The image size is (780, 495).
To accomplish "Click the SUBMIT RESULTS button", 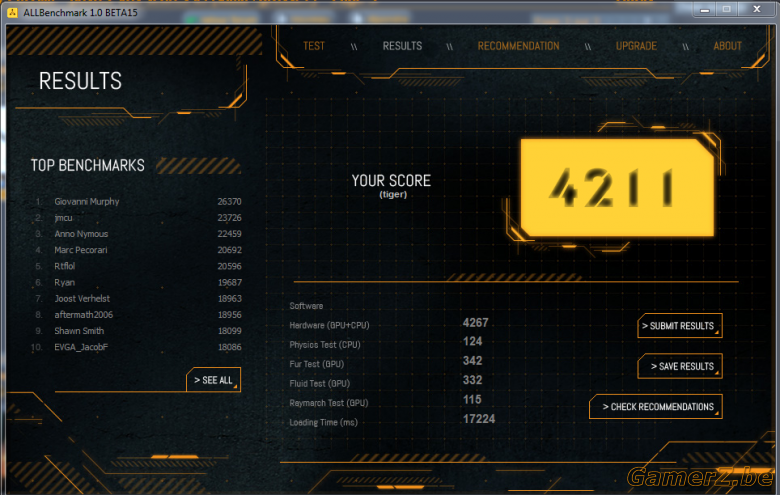I will [x=680, y=326].
